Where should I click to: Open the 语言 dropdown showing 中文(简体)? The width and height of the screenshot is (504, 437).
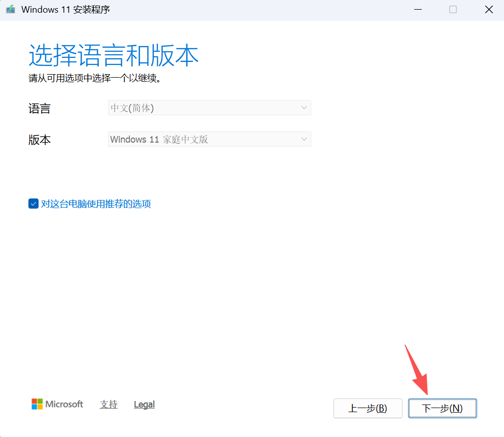tap(209, 108)
